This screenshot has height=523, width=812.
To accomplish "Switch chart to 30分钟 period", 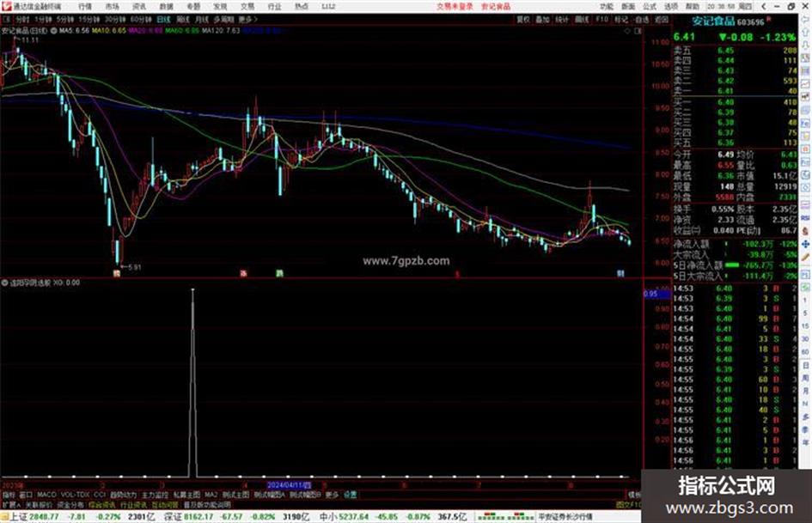I will [x=115, y=20].
